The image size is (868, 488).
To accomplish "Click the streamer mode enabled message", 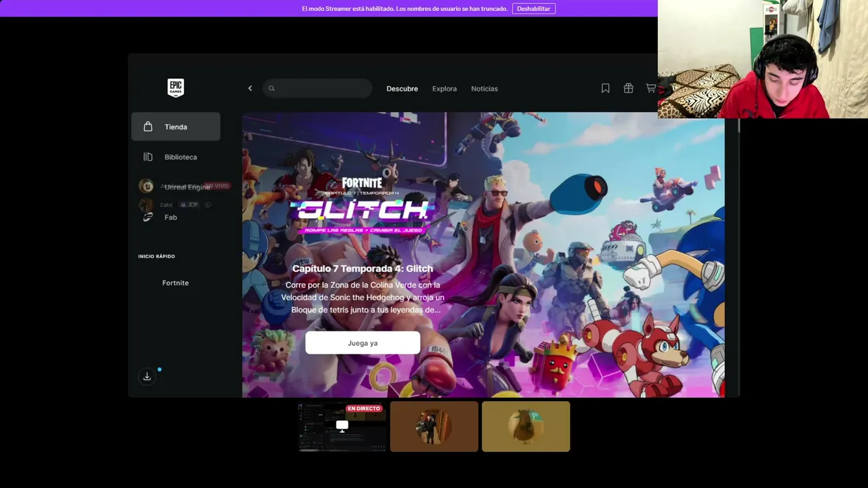I will (405, 9).
